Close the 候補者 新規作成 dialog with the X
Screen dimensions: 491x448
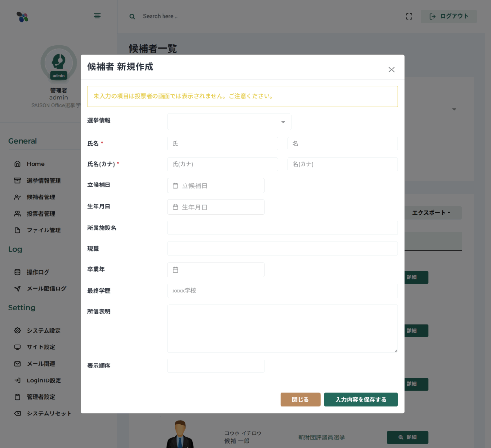(x=391, y=69)
